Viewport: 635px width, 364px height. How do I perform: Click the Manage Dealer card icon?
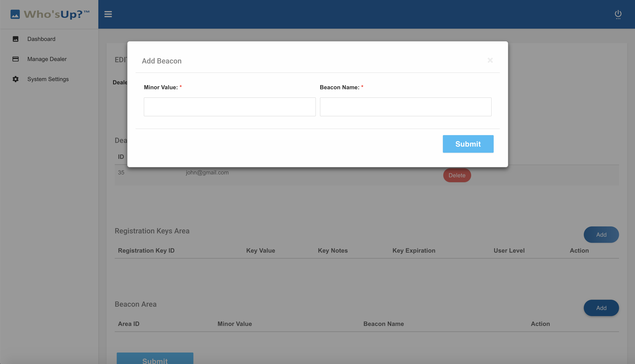point(16,59)
